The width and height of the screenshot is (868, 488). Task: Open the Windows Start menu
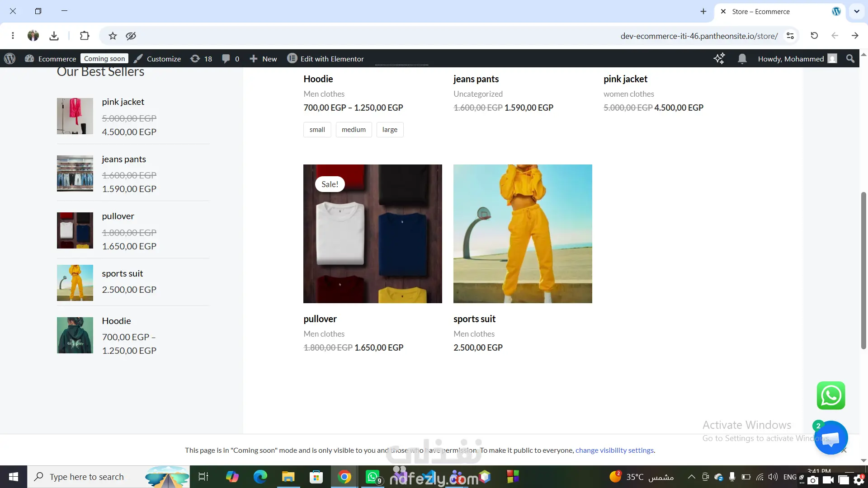click(x=14, y=477)
